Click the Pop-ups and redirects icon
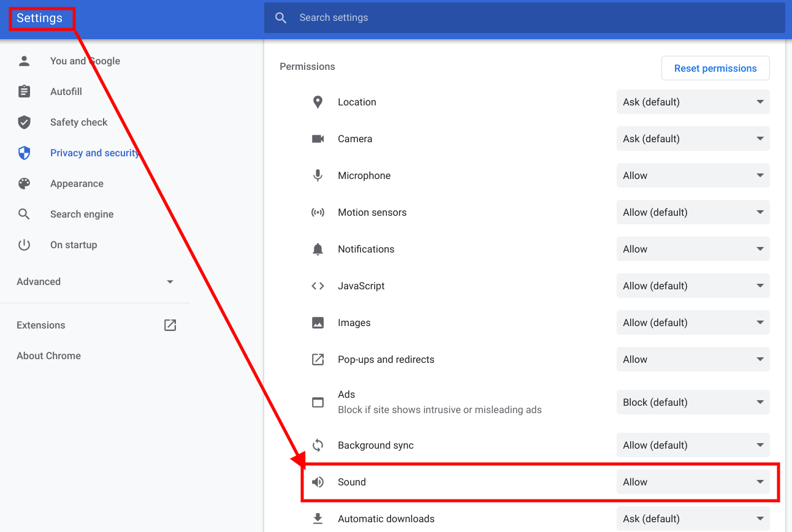 (x=318, y=359)
